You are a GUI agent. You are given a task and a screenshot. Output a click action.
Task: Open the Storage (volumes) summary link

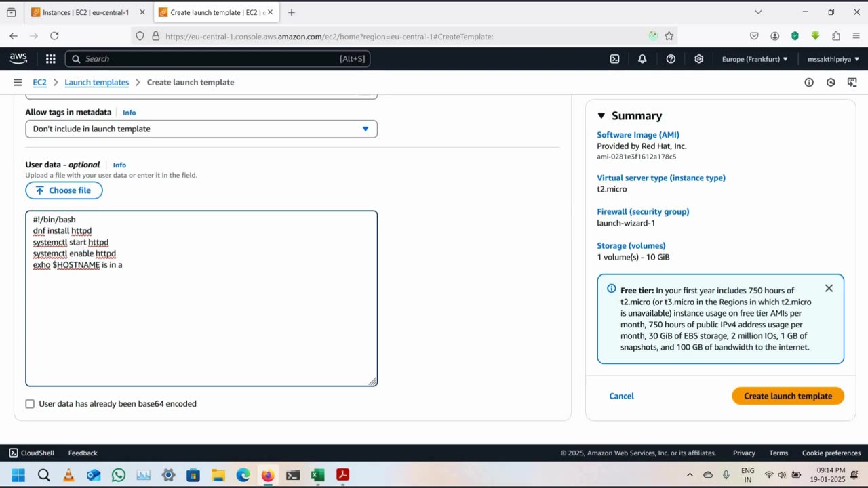[631, 245]
